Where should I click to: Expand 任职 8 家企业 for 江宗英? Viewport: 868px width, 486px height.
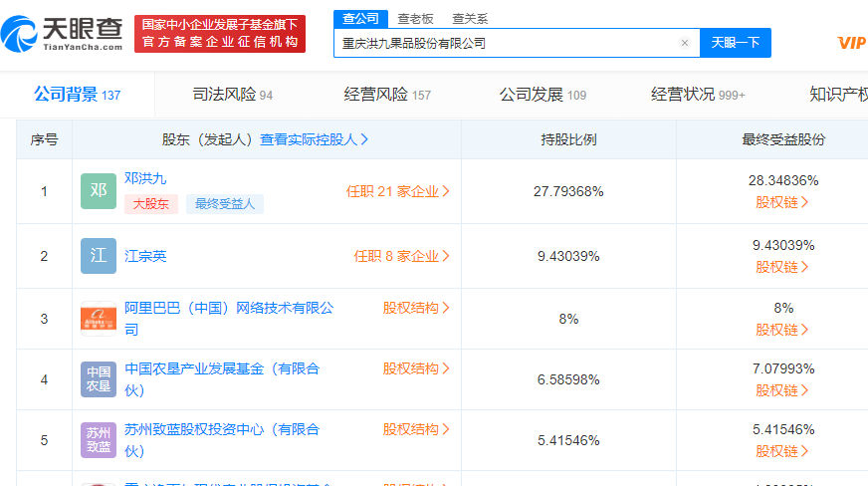pos(402,256)
